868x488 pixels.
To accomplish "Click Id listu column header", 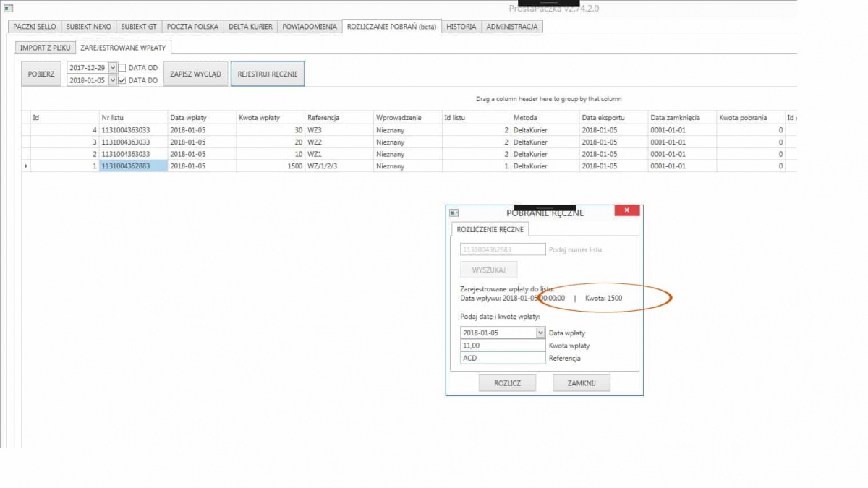I will [476, 117].
